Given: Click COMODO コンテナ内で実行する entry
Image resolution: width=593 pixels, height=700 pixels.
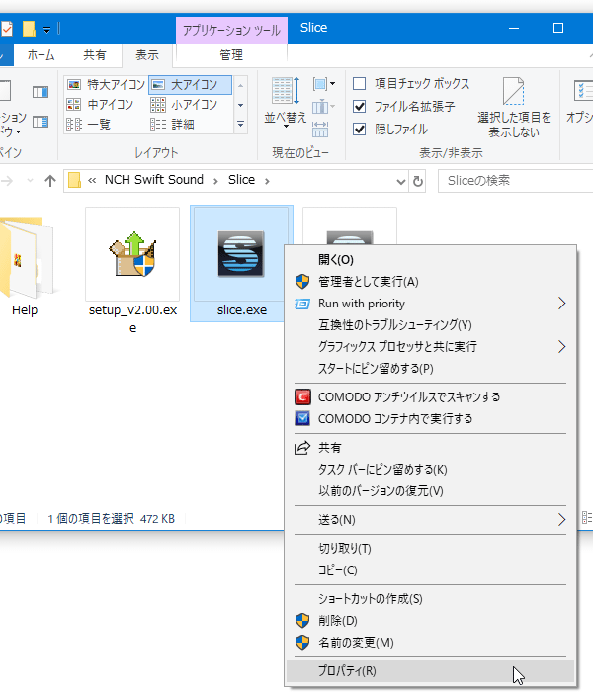Looking at the screenshot, I should tap(430, 419).
